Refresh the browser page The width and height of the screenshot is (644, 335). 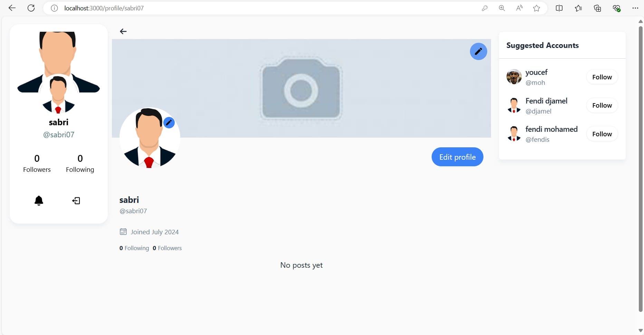31,8
